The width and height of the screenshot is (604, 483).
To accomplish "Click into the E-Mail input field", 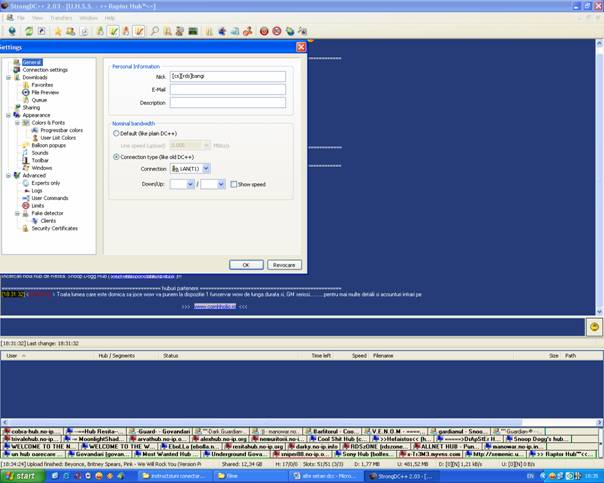I will 227,89.
